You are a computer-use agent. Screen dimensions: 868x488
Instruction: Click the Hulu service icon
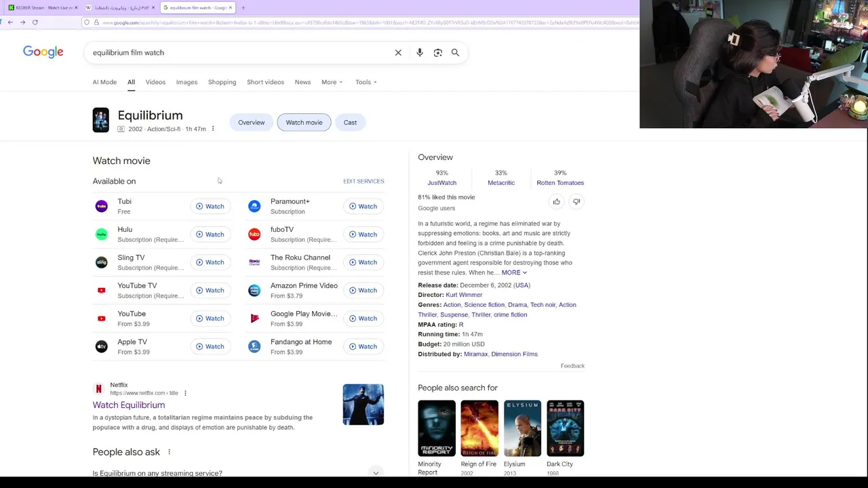pyautogui.click(x=101, y=235)
